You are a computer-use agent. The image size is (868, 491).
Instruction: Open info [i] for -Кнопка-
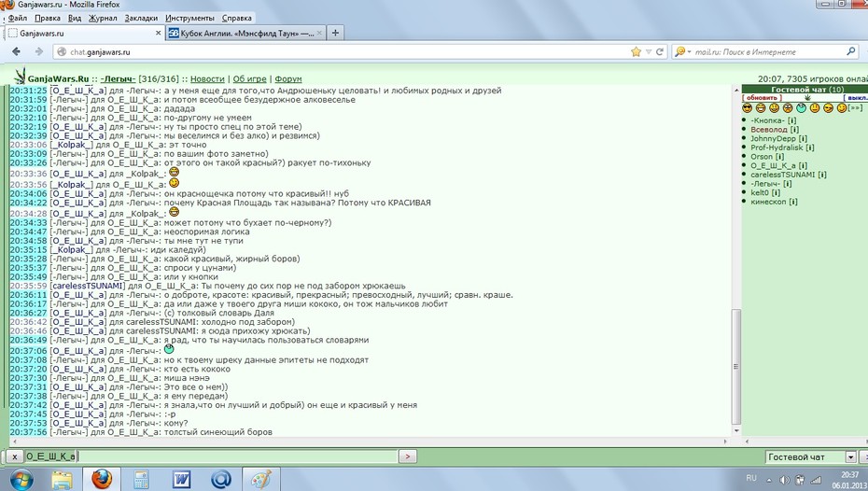[x=791, y=120]
